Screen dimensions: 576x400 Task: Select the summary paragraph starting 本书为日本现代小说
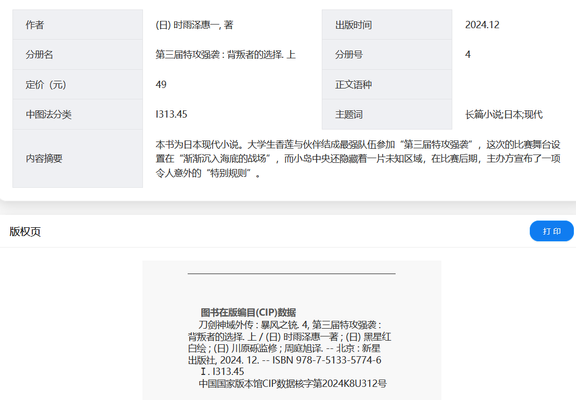pyautogui.click(x=358, y=158)
